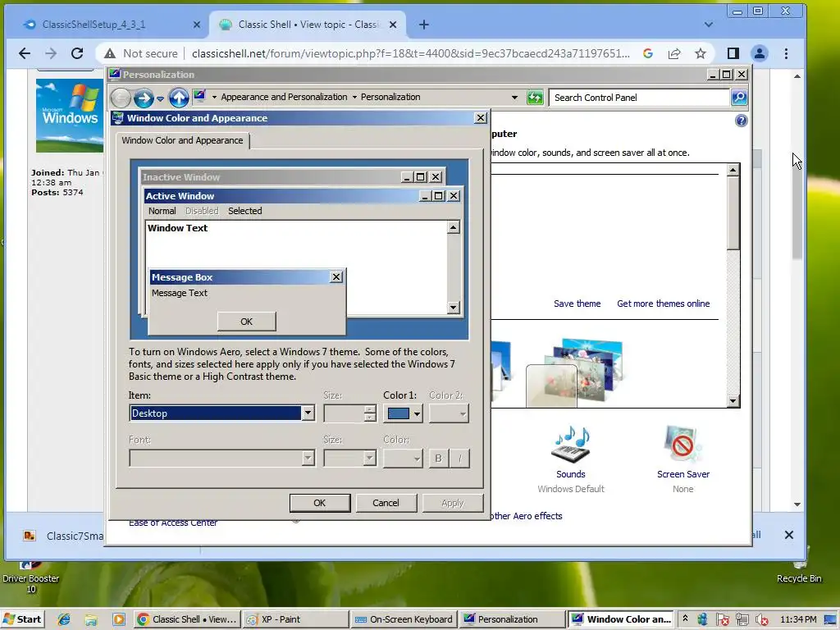The height and width of the screenshot is (630, 840).
Task: Click the clock showing 11:34 PM
Action: (798, 619)
